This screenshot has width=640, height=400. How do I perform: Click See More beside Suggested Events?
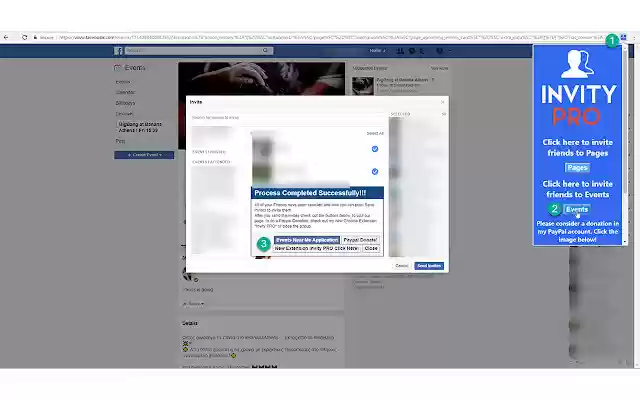(439, 69)
